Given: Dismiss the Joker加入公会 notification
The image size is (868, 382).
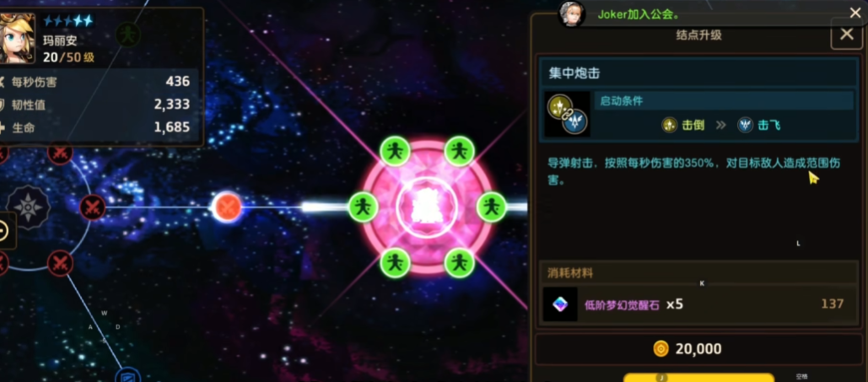Looking at the screenshot, I should [x=855, y=13].
